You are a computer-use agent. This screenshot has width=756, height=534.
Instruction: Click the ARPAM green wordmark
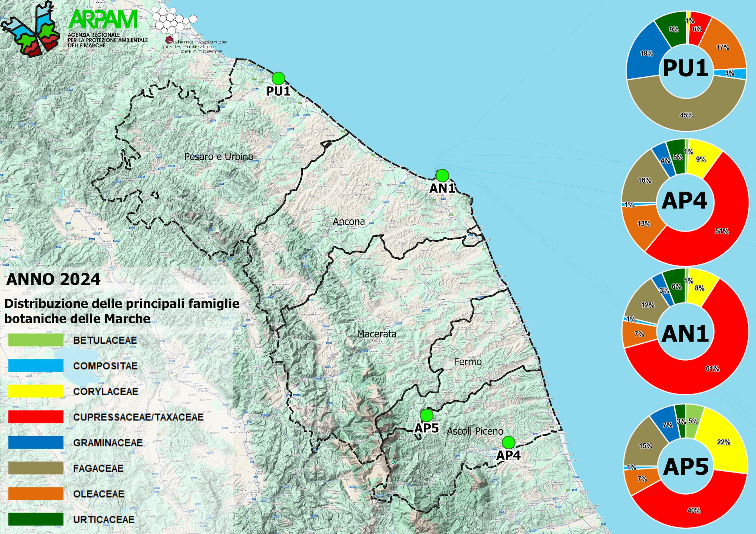(103, 20)
